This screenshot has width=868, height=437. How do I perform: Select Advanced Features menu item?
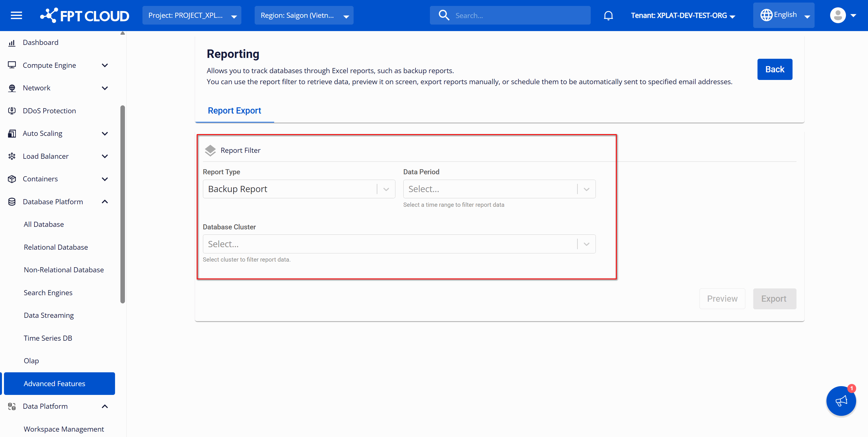[x=59, y=383]
